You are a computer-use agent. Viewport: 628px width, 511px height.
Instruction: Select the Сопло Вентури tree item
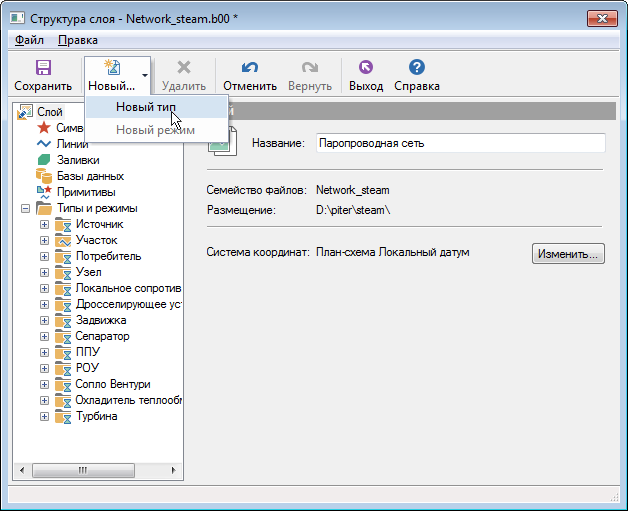(x=112, y=384)
